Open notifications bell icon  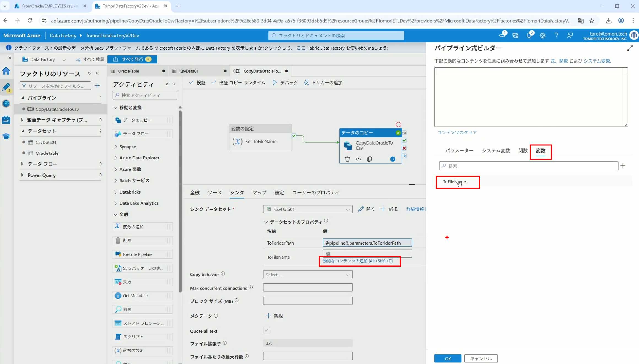[x=529, y=36]
